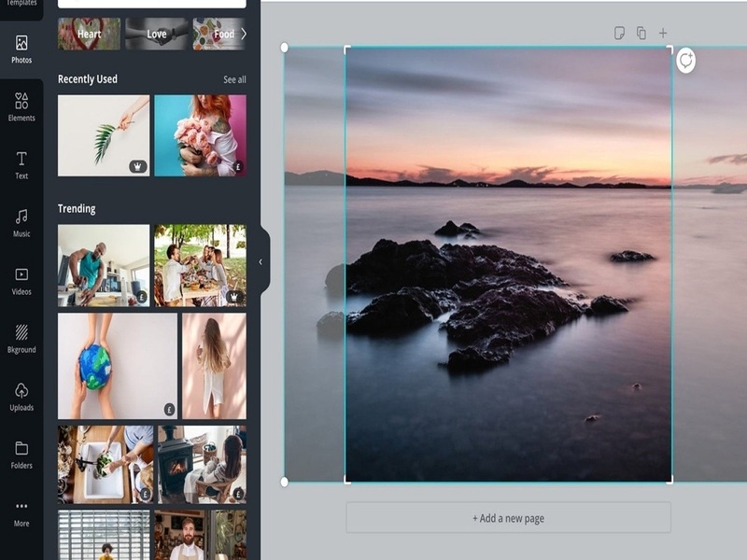Open the Videos panel
Viewport: 747px width, 560px height.
click(x=21, y=282)
